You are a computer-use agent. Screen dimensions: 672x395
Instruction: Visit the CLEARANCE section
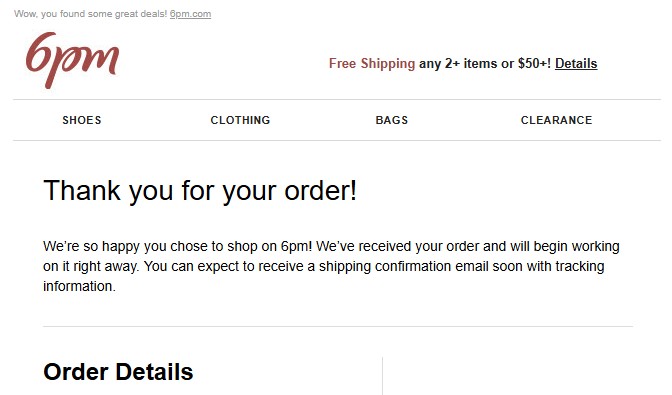pyautogui.click(x=556, y=120)
